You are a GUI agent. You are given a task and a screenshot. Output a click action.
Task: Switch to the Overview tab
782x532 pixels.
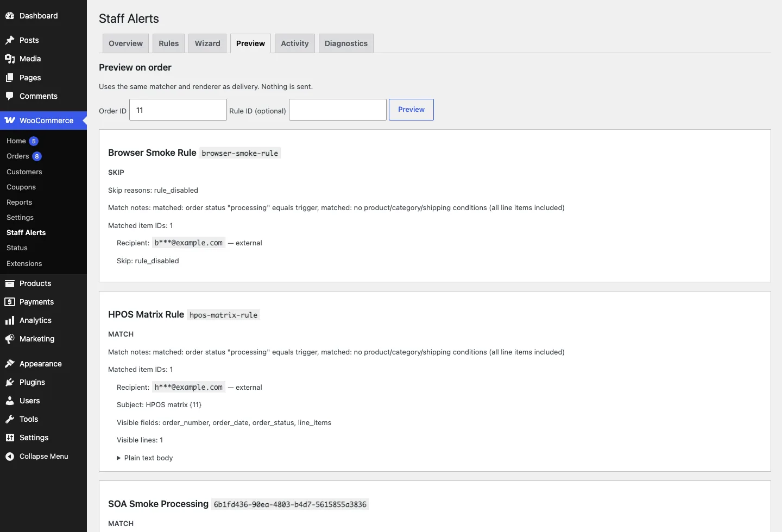pyautogui.click(x=125, y=43)
